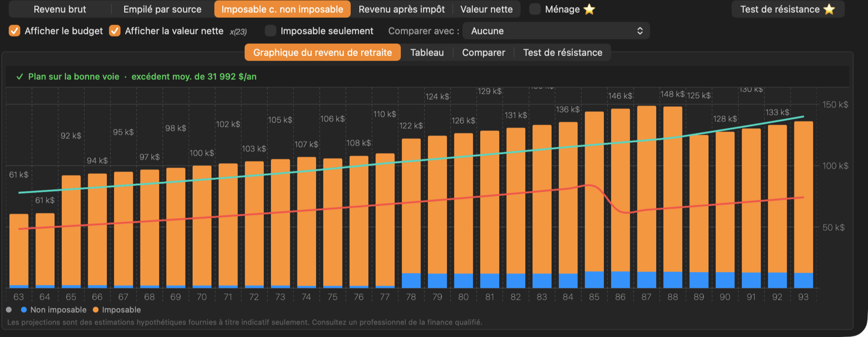Click the orange bar for age 87

pyautogui.click(x=647, y=189)
